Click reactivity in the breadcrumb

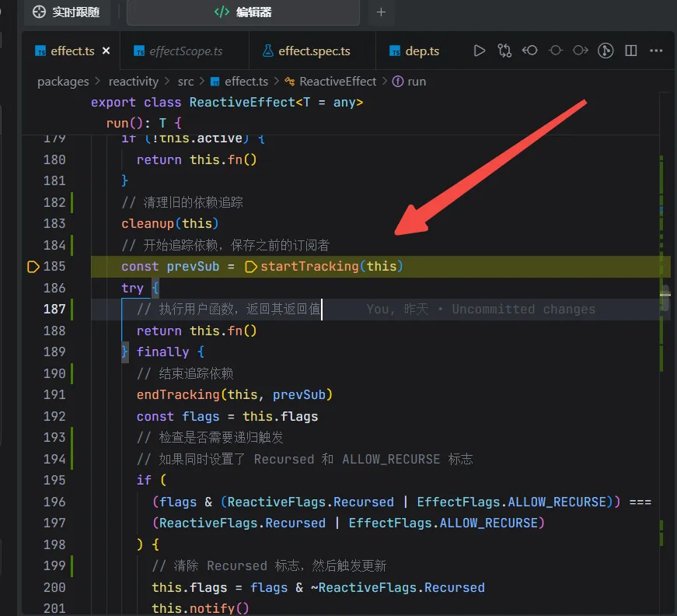coord(134,82)
